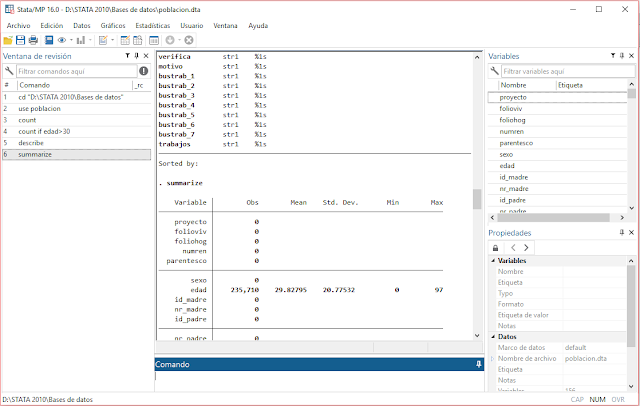Select history command 'count if edad>30'
This screenshot has width=640, height=406.
(77, 132)
